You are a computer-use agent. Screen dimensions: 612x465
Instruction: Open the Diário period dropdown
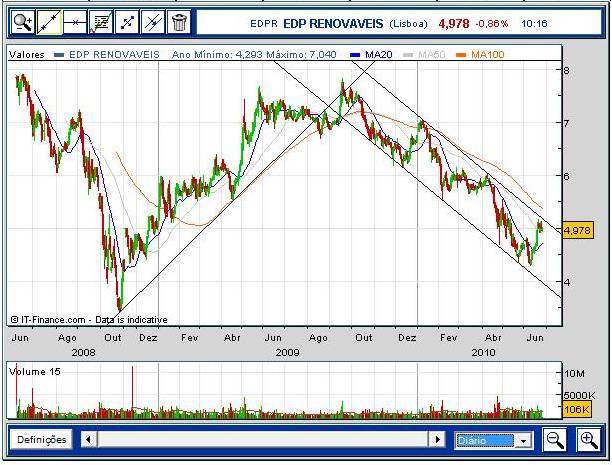pyautogui.click(x=493, y=441)
